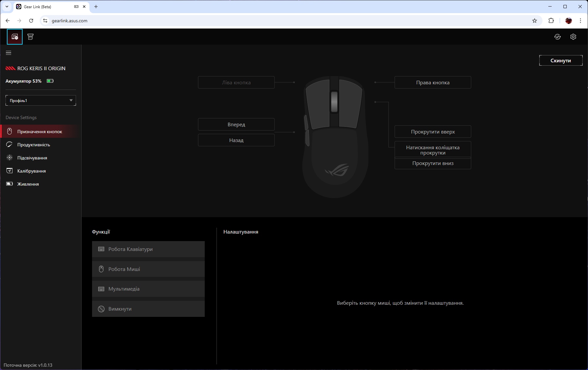Click the Виберіть кнопку миші hint text
588x370 pixels.
click(400, 303)
